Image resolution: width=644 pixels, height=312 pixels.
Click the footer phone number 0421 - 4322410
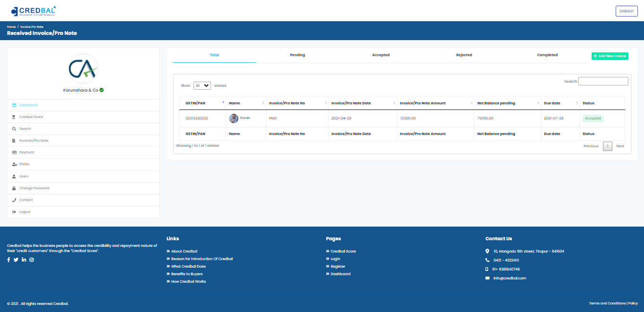[506, 261]
